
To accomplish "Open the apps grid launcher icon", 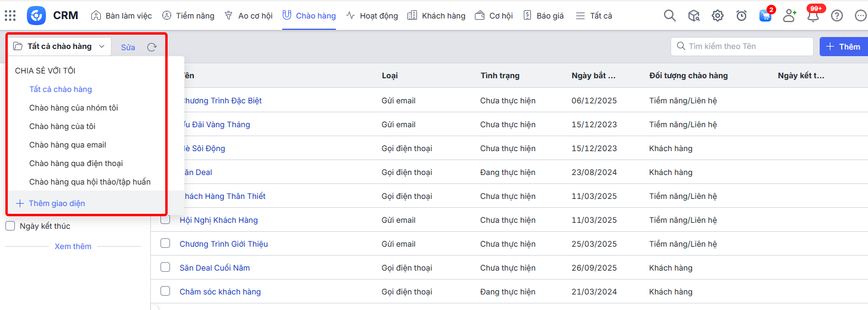I will 10,16.
